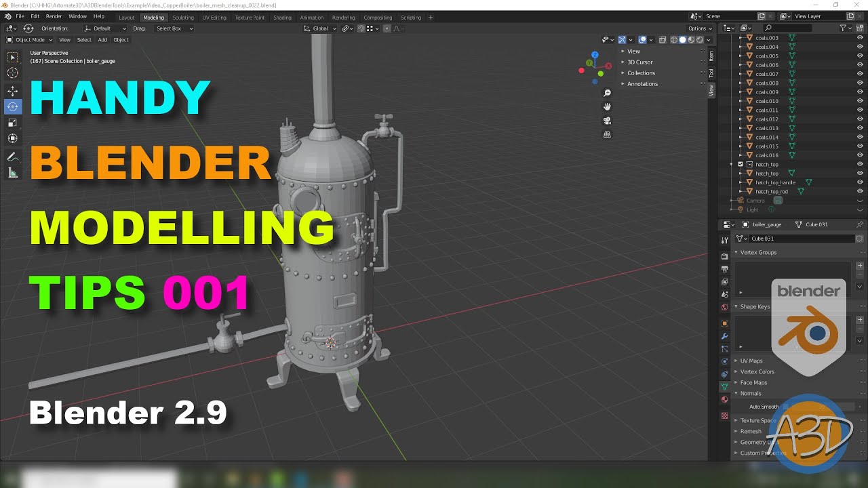
Task: Open the Tool properties tab icon
Action: pos(724,240)
